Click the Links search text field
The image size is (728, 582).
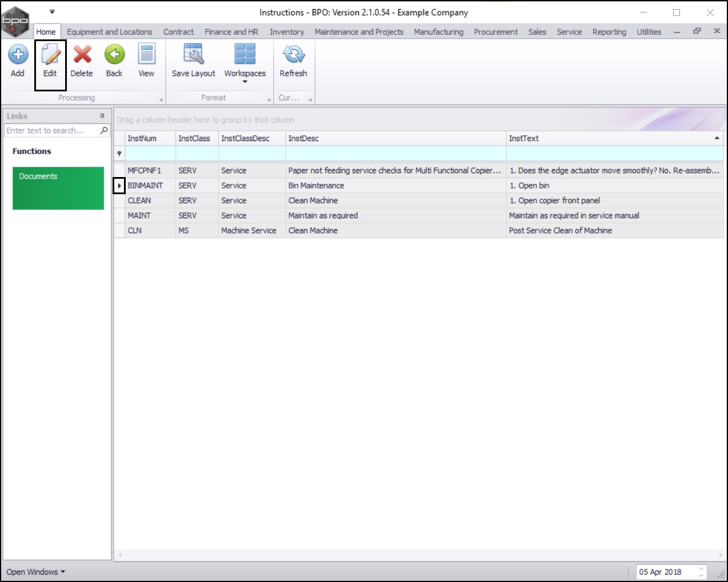[x=51, y=130]
